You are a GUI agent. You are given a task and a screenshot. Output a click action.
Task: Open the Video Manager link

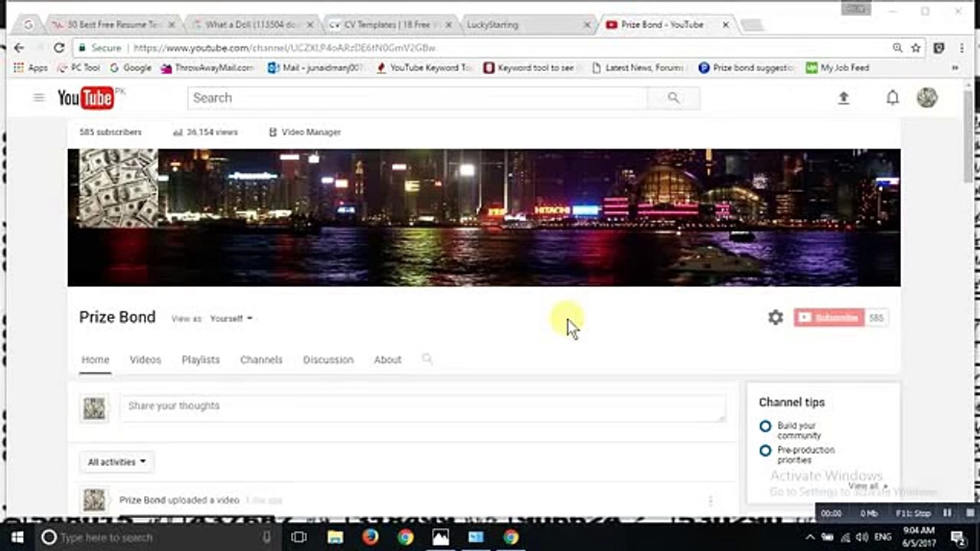pos(305,132)
